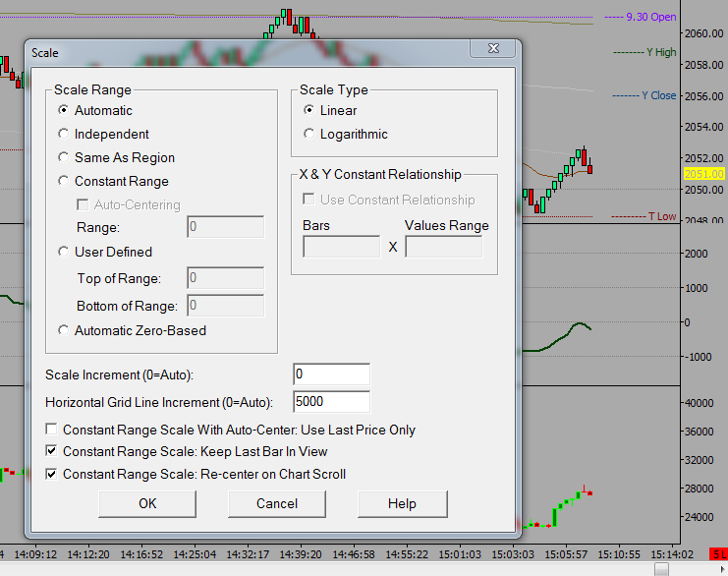
Task: Click the red 5 L indicator box
Action: click(719, 554)
